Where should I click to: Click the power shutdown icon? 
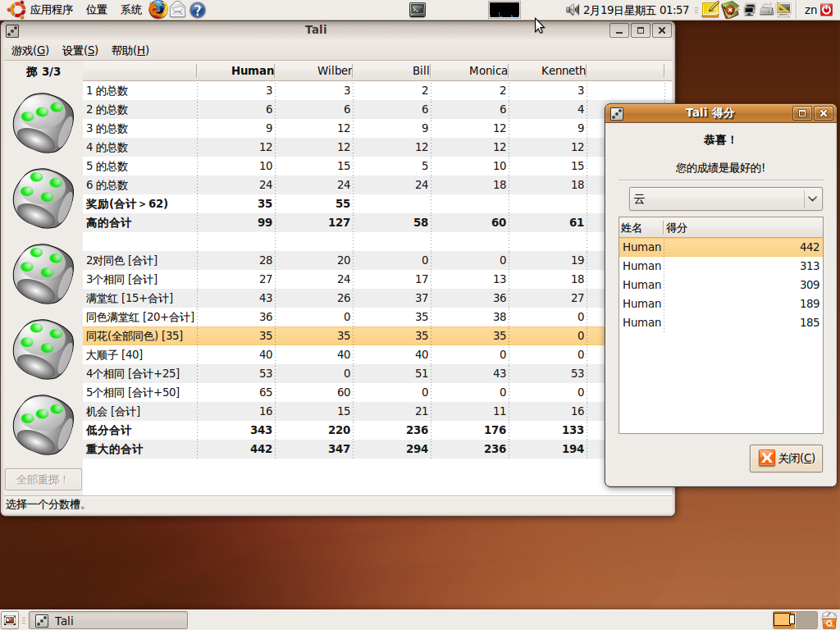point(827,10)
